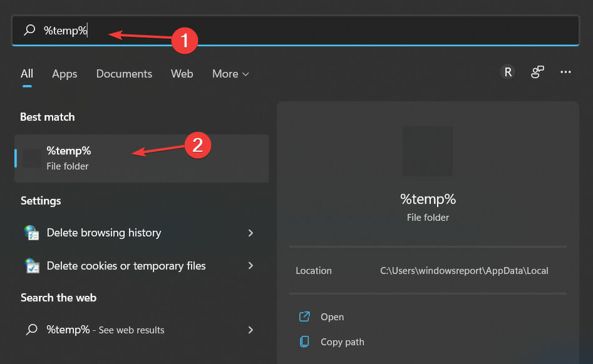The image size is (593, 364).
Task: Click the Copy path clipboard icon
Action: tap(305, 341)
